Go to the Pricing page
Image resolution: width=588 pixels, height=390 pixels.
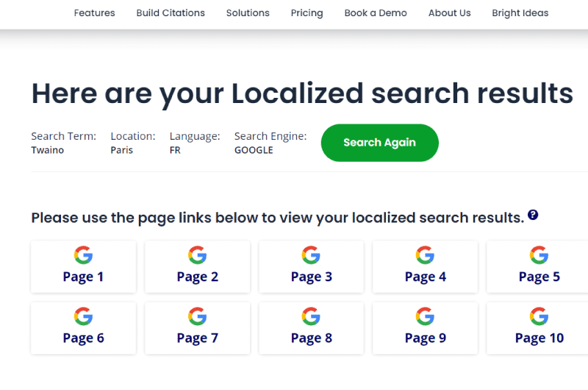306,13
